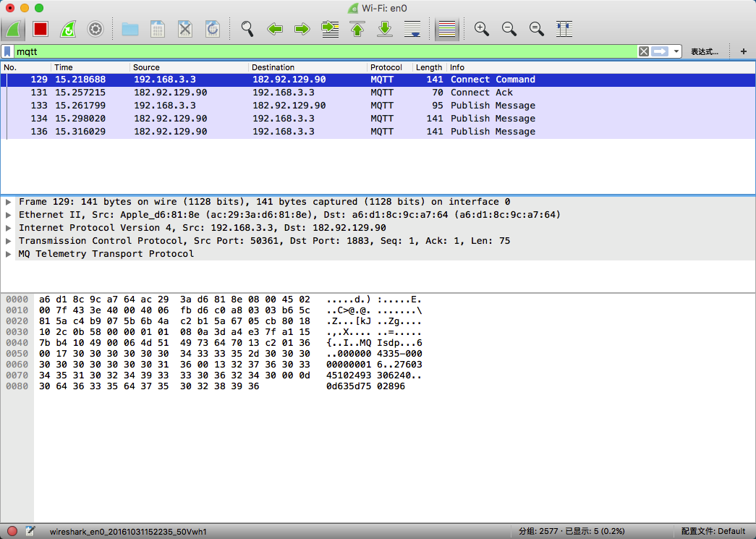756x539 pixels.
Task: Sort by the Protocol column header
Action: click(390, 67)
